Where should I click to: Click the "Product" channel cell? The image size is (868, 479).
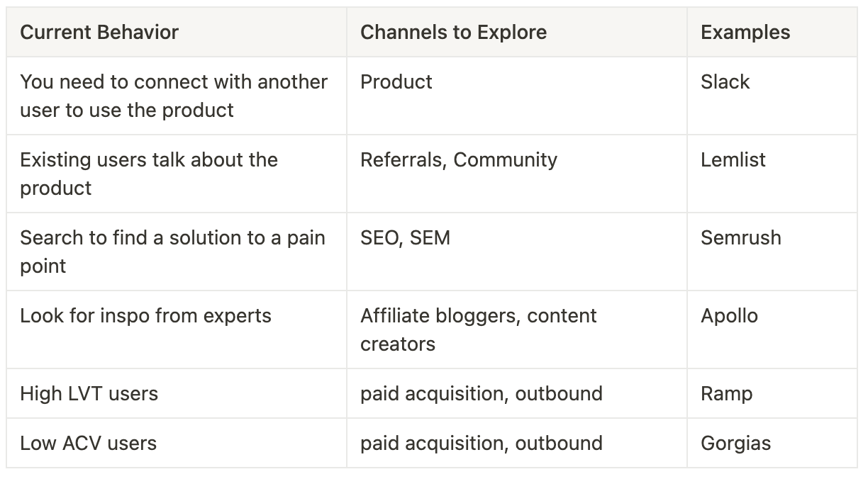[517, 96]
